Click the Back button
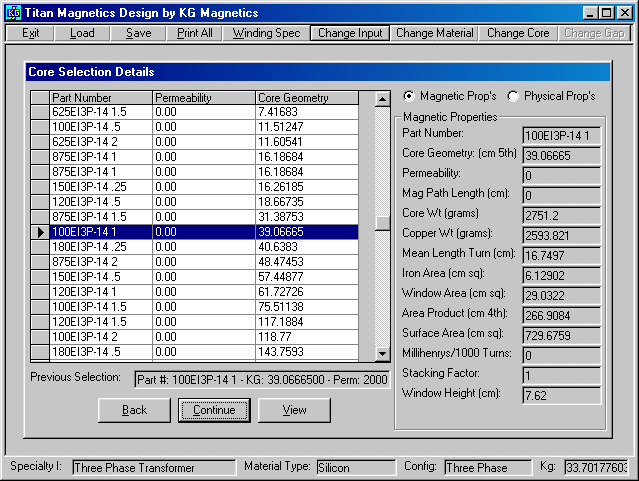Image resolution: width=639 pixels, height=481 pixels. pos(134,410)
